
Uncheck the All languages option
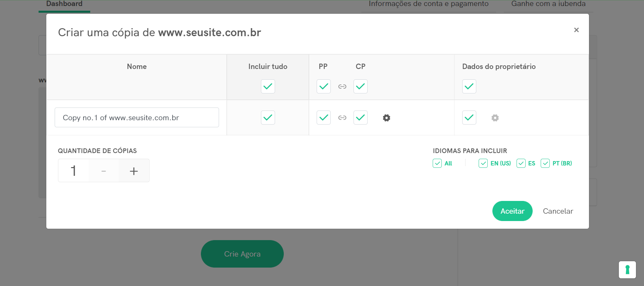point(437,163)
